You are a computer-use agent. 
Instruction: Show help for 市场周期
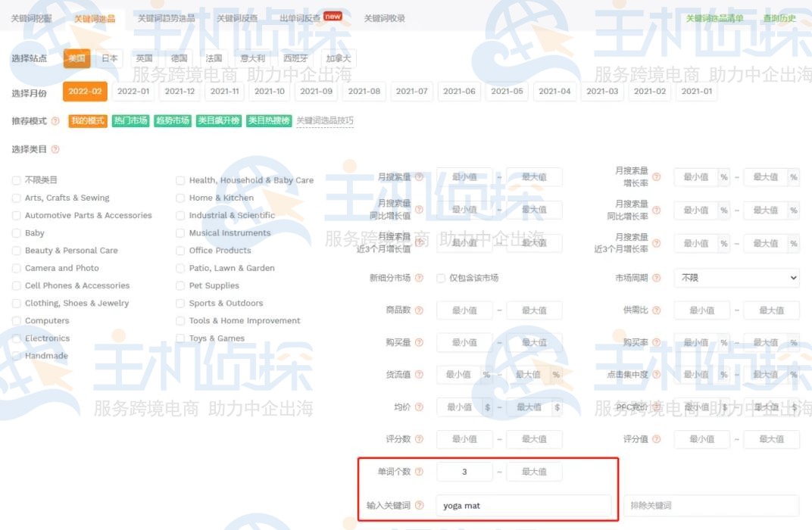pyautogui.click(x=657, y=278)
